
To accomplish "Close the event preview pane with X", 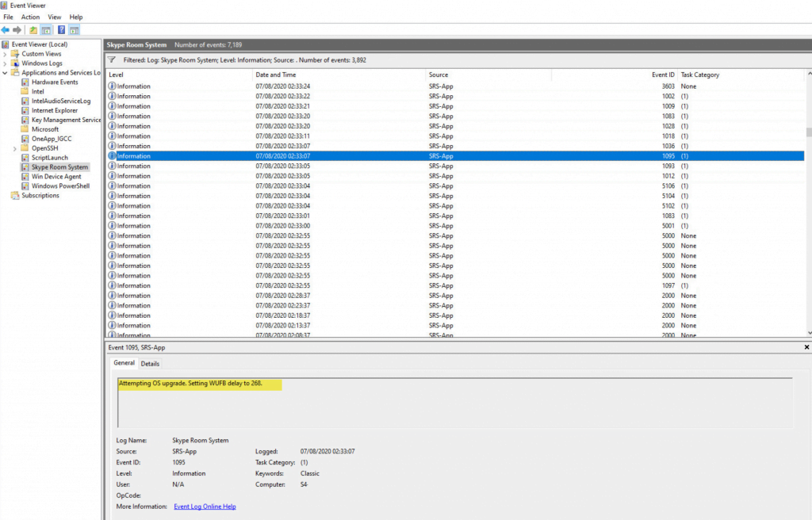I will [x=806, y=347].
